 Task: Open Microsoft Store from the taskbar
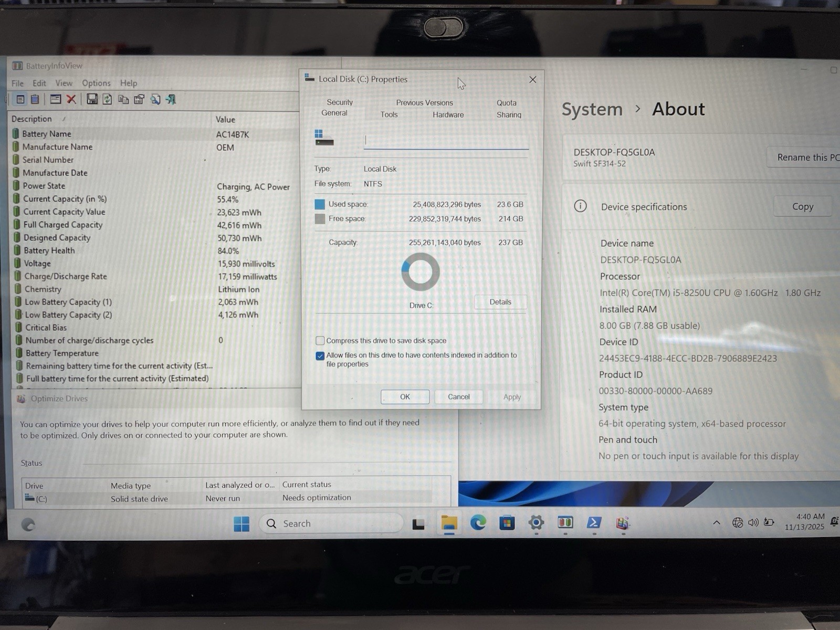507,523
